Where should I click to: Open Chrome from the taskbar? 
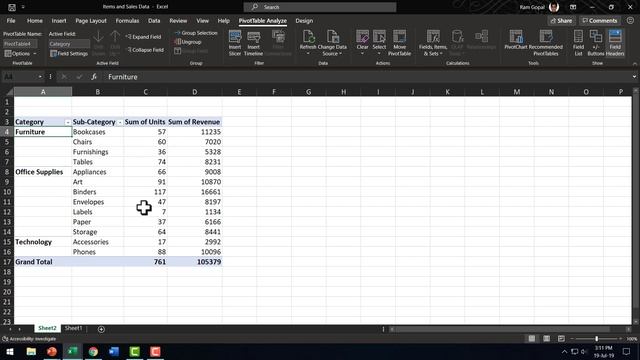(93, 351)
